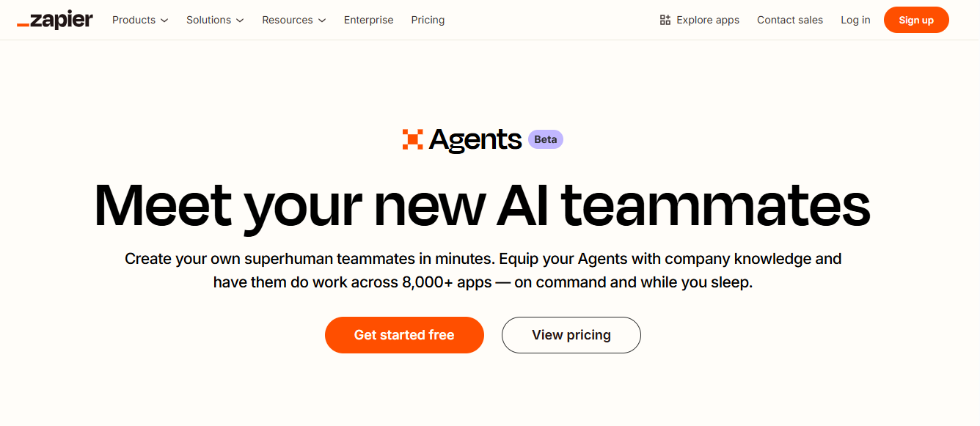Open the Pricing link in navigation
The image size is (980, 426).
tap(428, 20)
